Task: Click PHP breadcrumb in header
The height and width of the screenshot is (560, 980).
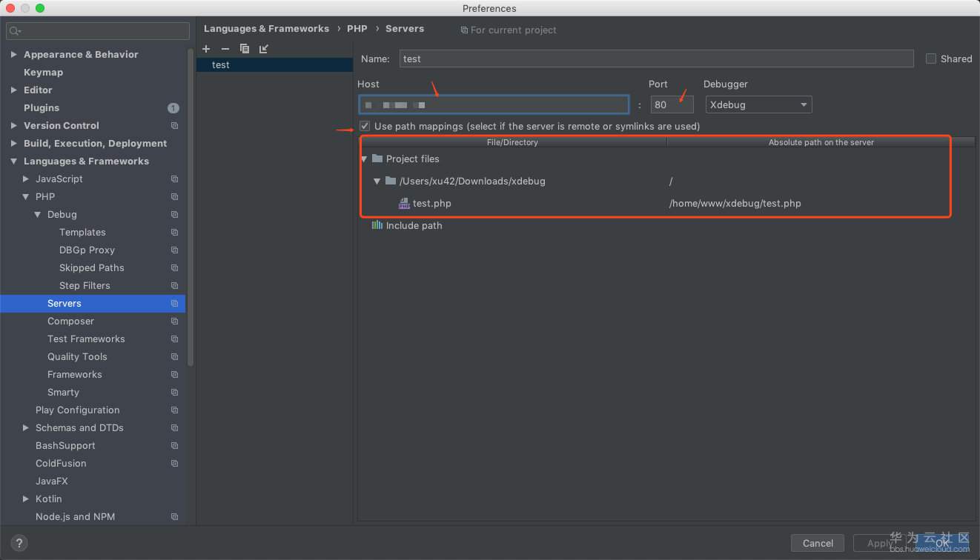Action: coord(357,28)
